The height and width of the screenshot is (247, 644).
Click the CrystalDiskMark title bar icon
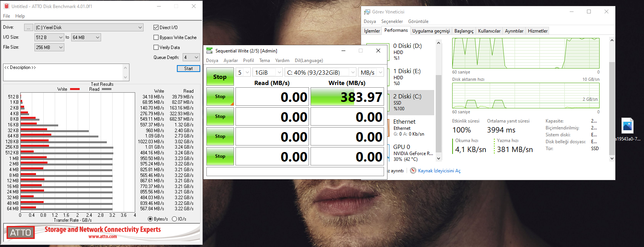[209, 51]
